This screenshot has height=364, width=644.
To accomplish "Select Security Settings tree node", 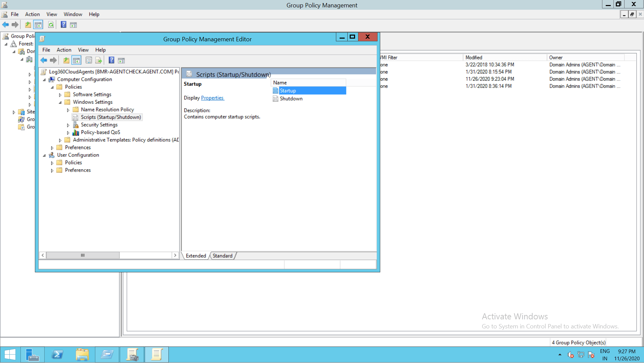I will 99,125.
